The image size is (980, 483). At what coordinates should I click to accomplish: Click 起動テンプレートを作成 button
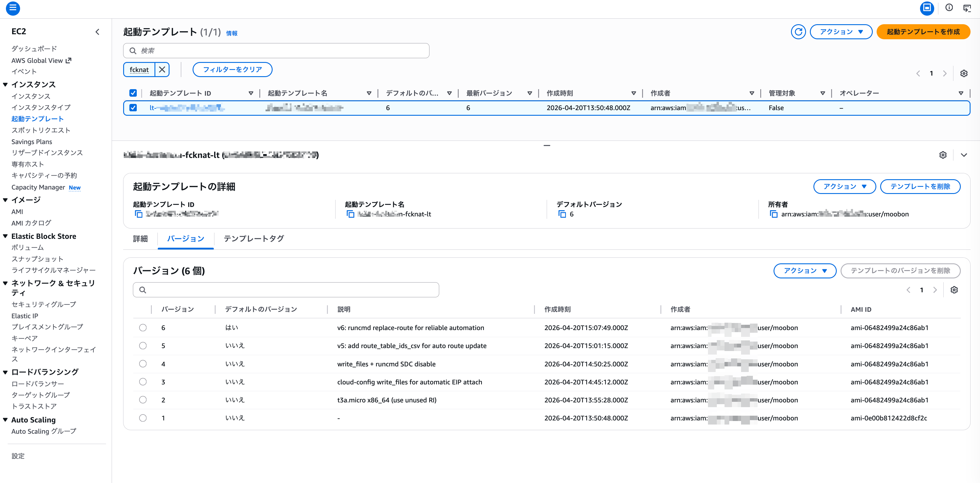pos(923,32)
